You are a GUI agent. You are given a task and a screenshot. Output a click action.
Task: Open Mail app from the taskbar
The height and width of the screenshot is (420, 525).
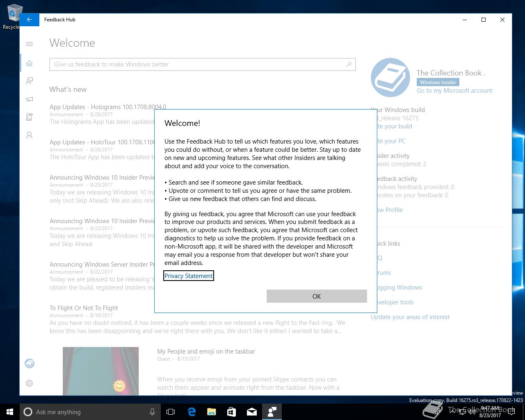252,412
